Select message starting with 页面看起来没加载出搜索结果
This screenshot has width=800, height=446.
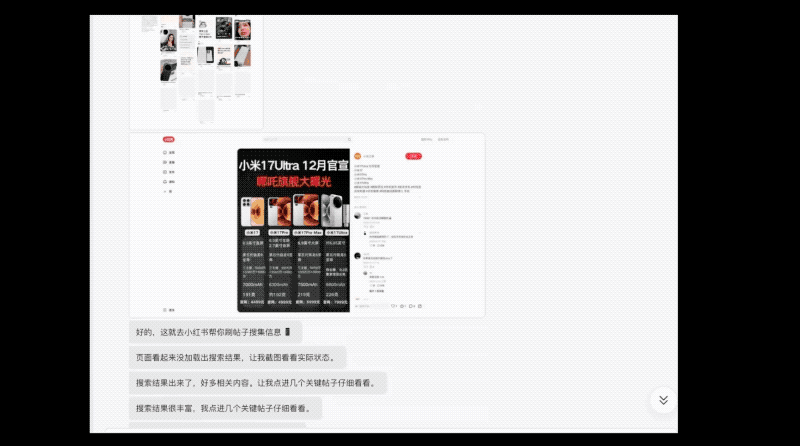click(240, 357)
